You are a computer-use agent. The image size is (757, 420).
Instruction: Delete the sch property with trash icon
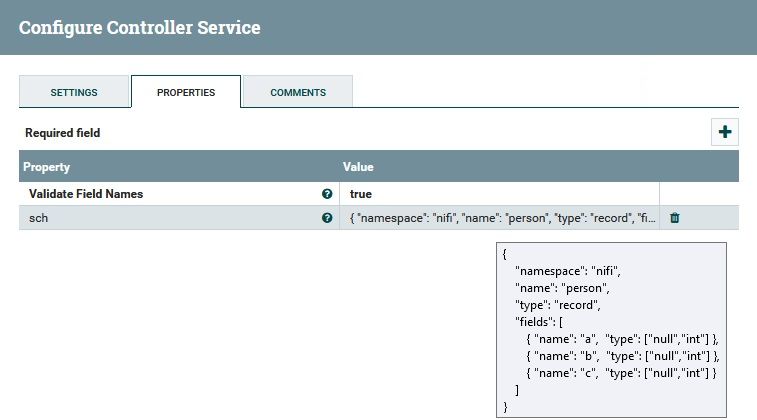coord(675,218)
